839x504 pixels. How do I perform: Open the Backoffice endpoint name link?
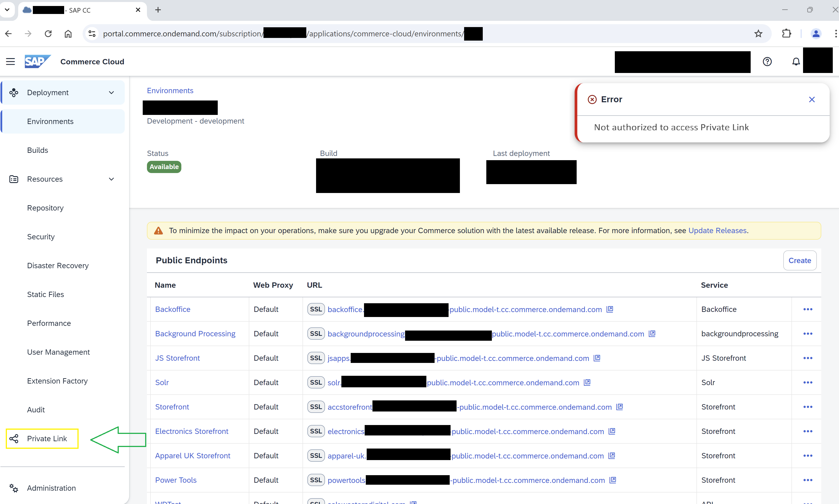tap(173, 309)
